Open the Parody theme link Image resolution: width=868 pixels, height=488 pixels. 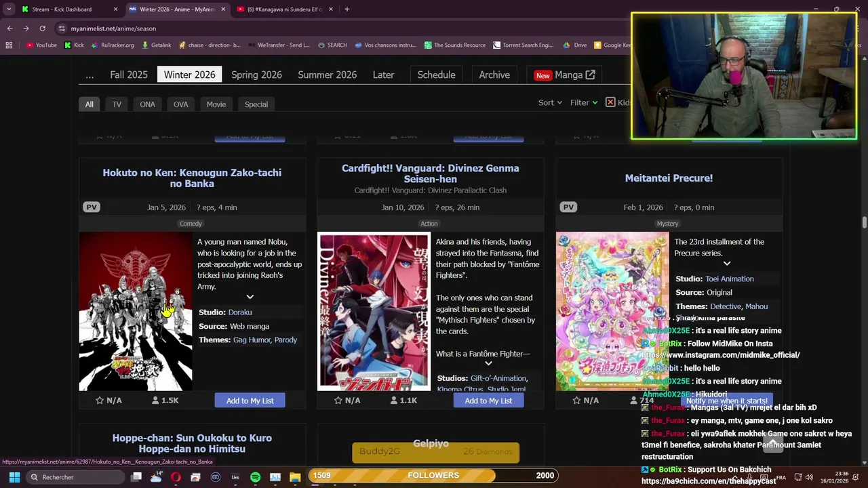tap(285, 340)
